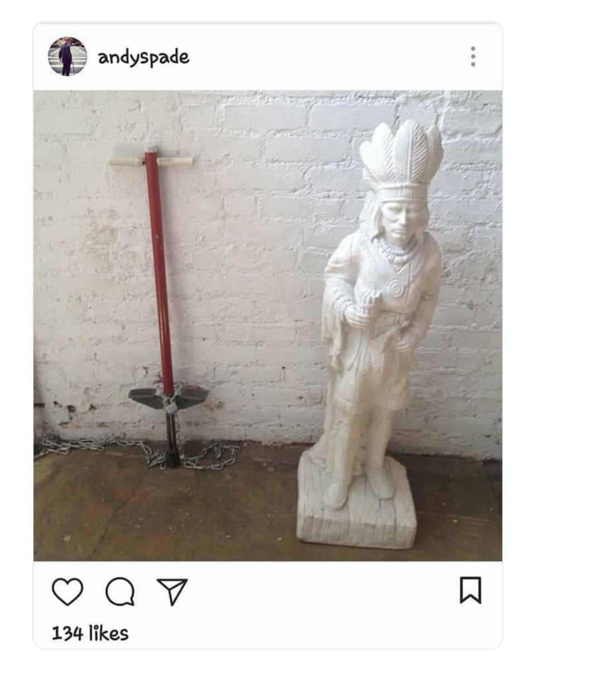Viewport: 595px width, 700px height.
Task: Click the pogo stick's gray foot pegs
Action: pyautogui.click(x=169, y=396)
